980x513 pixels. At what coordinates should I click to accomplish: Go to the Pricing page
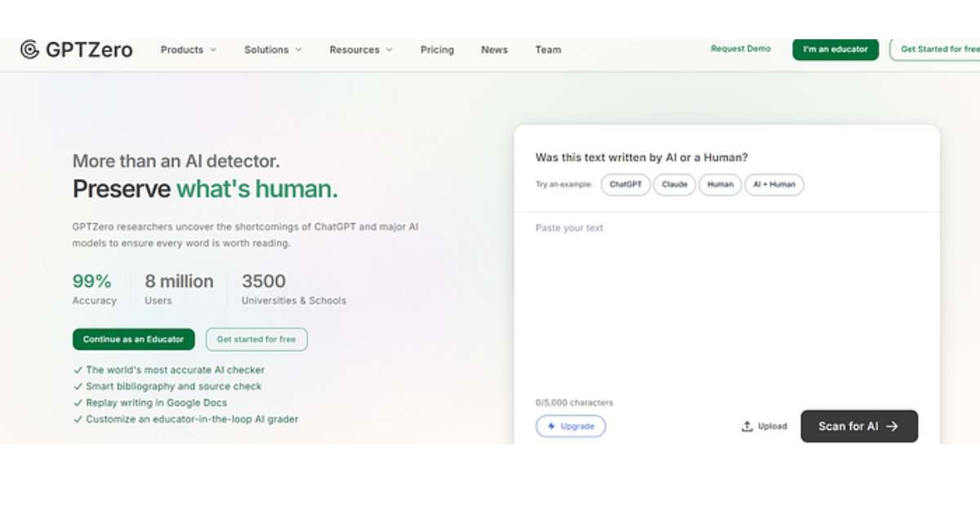pos(437,50)
